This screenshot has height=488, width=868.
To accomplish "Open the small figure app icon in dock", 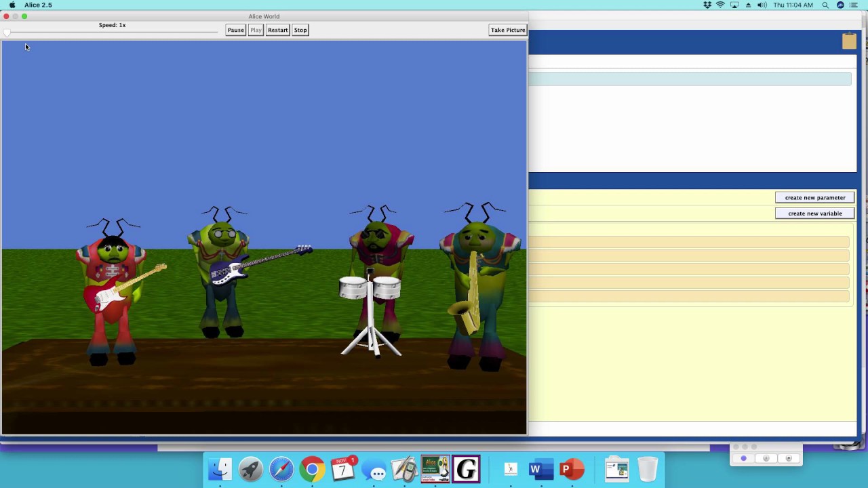I will tap(511, 469).
